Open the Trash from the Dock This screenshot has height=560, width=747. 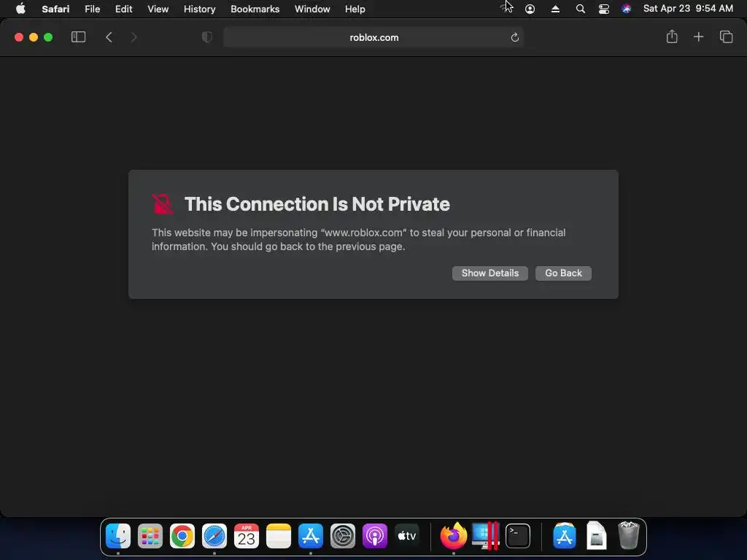click(628, 536)
